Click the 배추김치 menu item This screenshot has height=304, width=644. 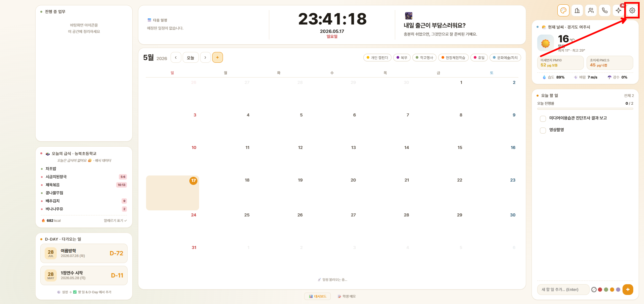[x=52, y=201]
